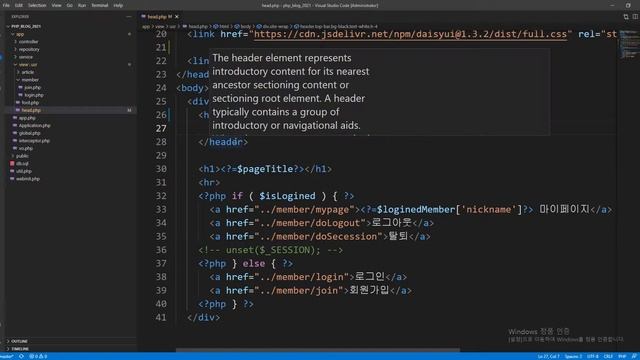Open the File menu
The width and height of the screenshot is (640, 360).
click(6, 5)
